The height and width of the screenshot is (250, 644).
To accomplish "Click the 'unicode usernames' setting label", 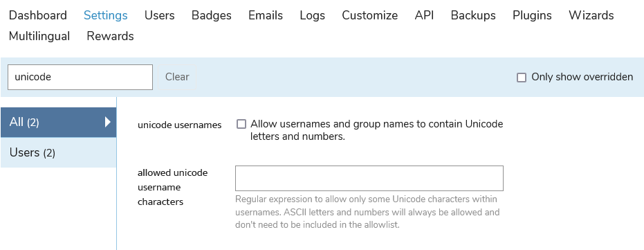I will [x=179, y=125].
